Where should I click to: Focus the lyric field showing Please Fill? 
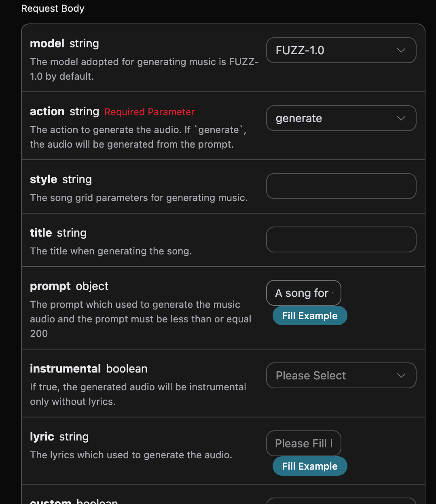tap(304, 443)
